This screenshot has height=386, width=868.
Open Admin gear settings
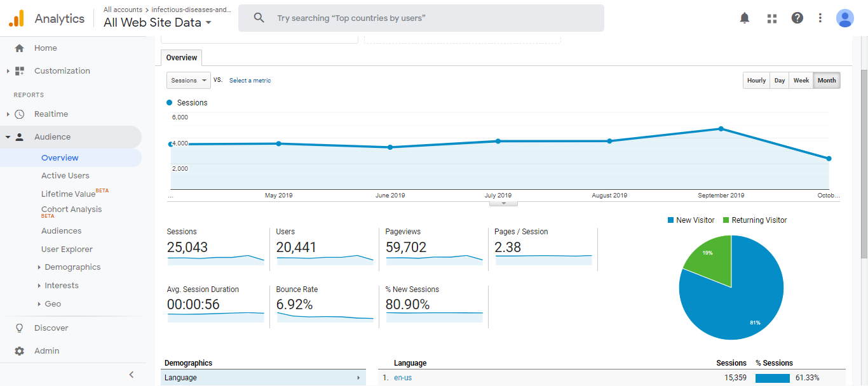click(46, 351)
